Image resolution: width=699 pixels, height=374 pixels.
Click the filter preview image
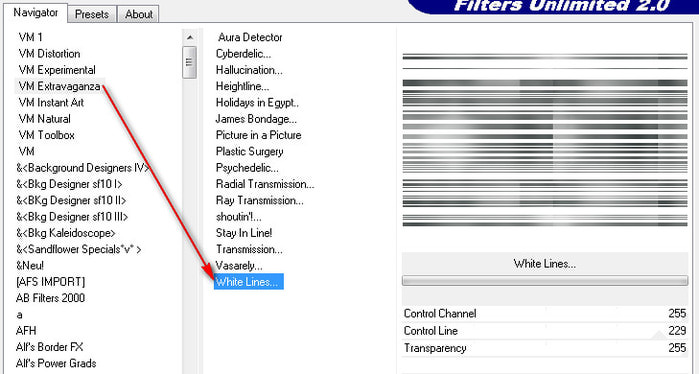[x=545, y=140]
